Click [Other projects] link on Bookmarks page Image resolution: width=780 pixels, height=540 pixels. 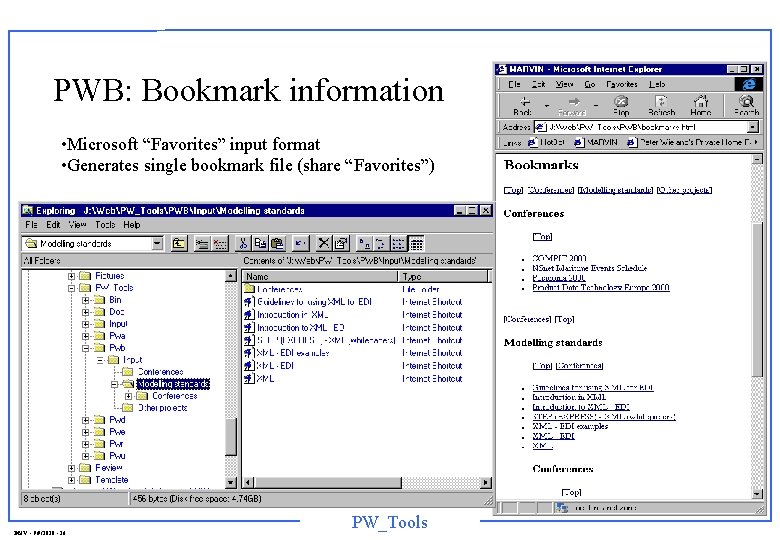(684, 190)
